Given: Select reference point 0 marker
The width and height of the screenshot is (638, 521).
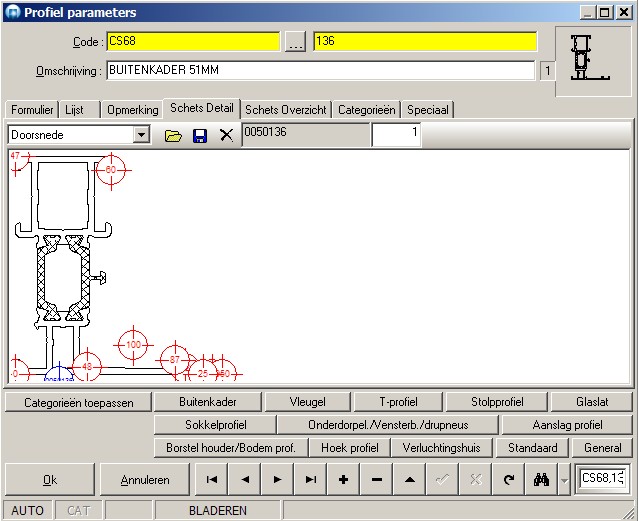Looking at the screenshot, I should [x=18, y=370].
